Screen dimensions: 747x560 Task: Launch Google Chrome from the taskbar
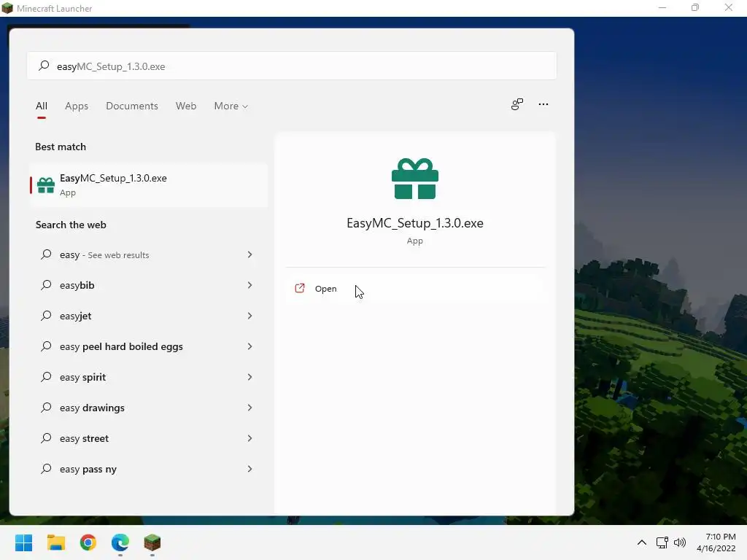click(88, 542)
